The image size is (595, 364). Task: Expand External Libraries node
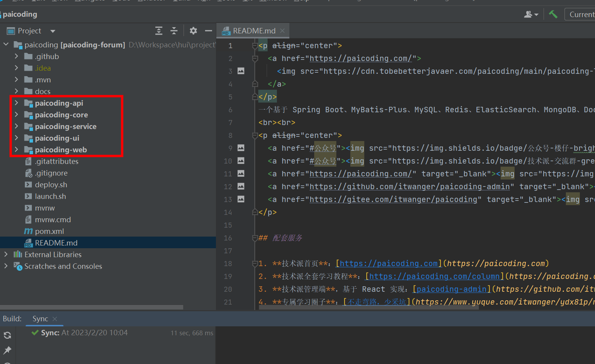tap(6, 254)
